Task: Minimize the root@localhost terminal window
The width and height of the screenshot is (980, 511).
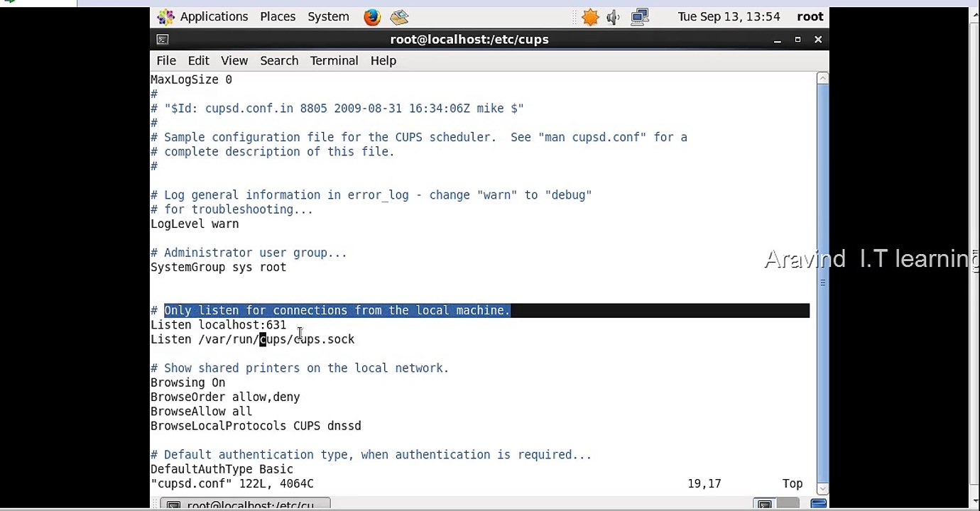Action: [x=778, y=40]
